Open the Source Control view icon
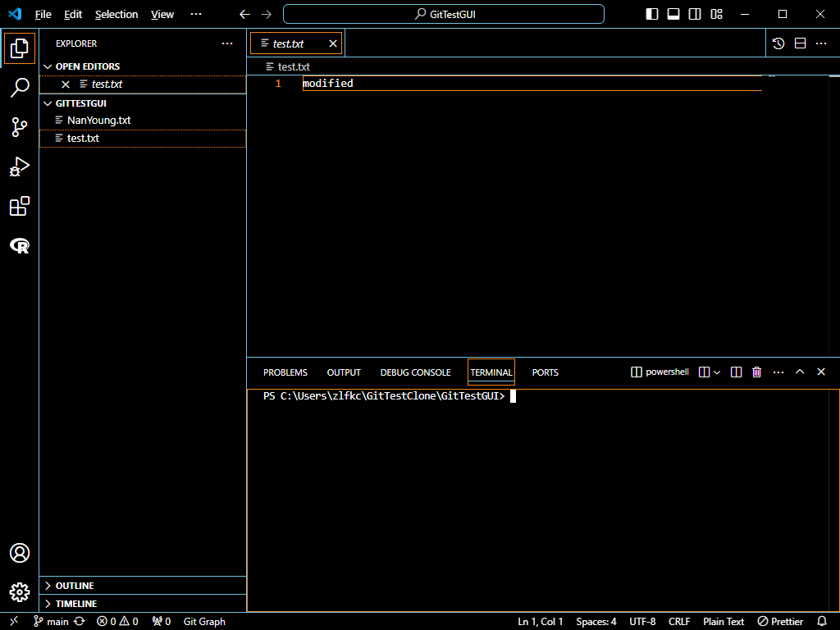The image size is (840, 630). pyautogui.click(x=20, y=127)
